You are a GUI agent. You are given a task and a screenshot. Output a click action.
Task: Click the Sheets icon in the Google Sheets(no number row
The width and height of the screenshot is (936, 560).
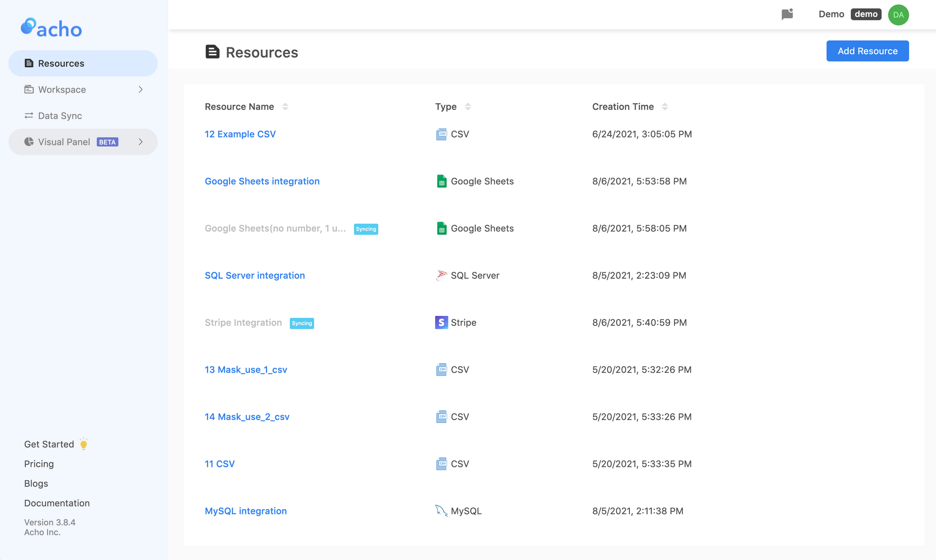(x=441, y=228)
